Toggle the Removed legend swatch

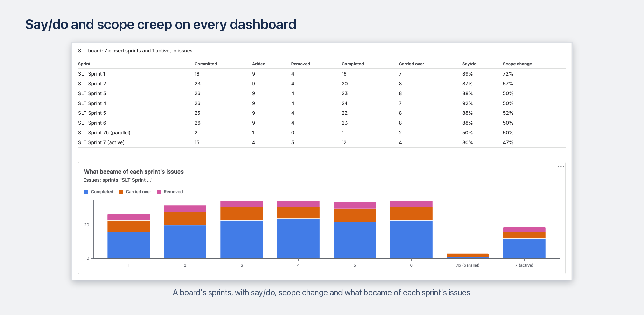pos(159,192)
